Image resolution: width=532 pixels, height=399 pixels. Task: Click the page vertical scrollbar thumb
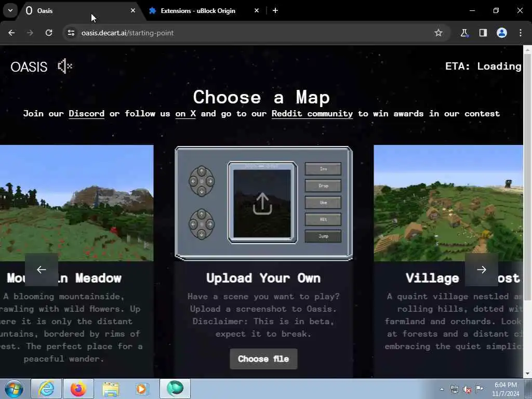click(527, 177)
